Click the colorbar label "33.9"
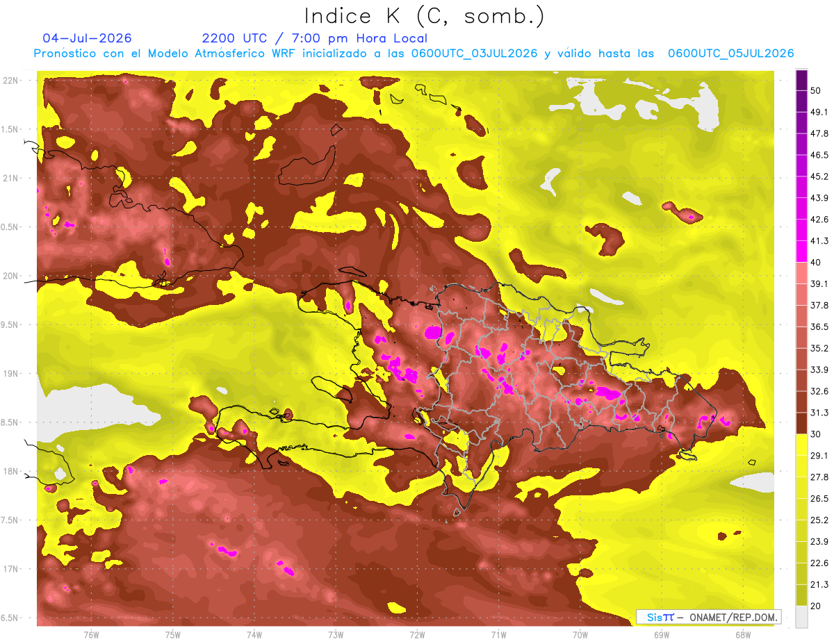Image resolution: width=834 pixels, height=644 pixels. (x=819, y=370)
